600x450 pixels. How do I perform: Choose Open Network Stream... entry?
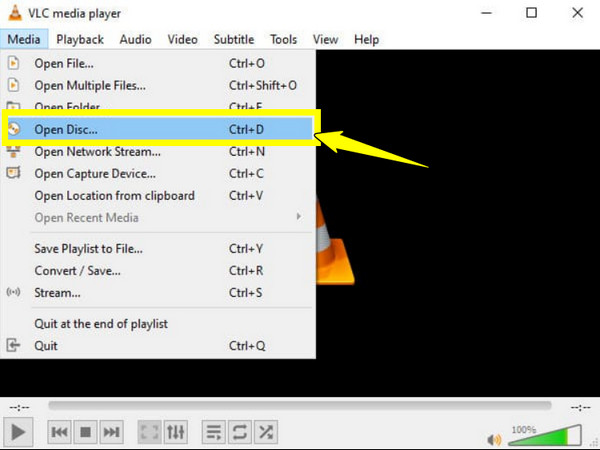[158, 152]
